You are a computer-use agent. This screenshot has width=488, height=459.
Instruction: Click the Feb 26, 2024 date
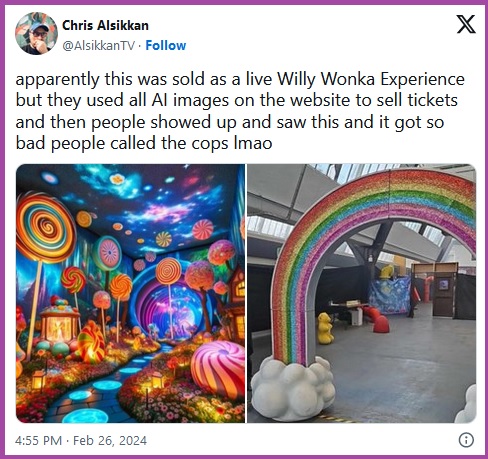pyautogui.click(x=110, y=440)
